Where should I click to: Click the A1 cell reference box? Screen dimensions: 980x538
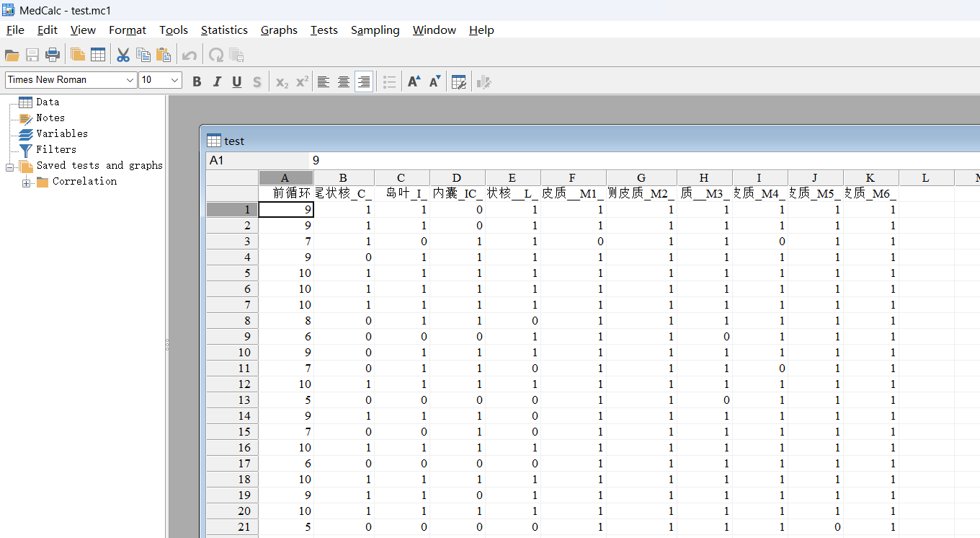(257, 161)
